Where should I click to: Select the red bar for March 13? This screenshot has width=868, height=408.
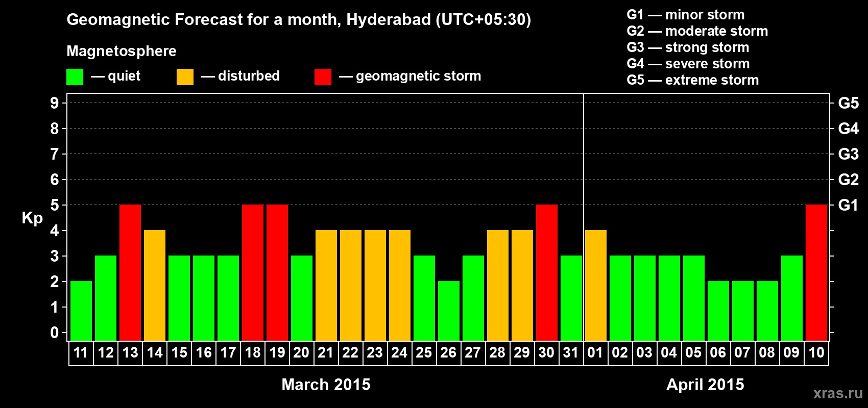tap(130, 272)
